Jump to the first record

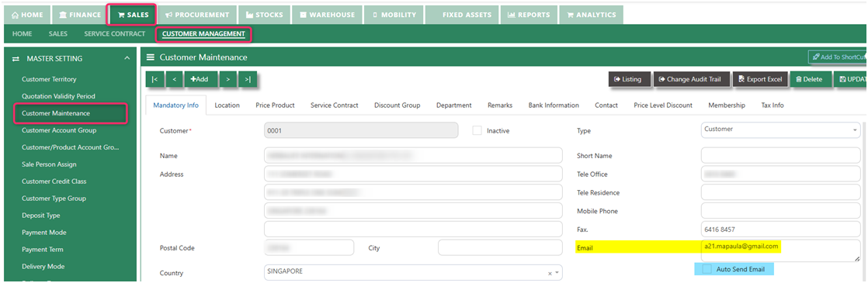pyautogui.click(x=155, y=79)
